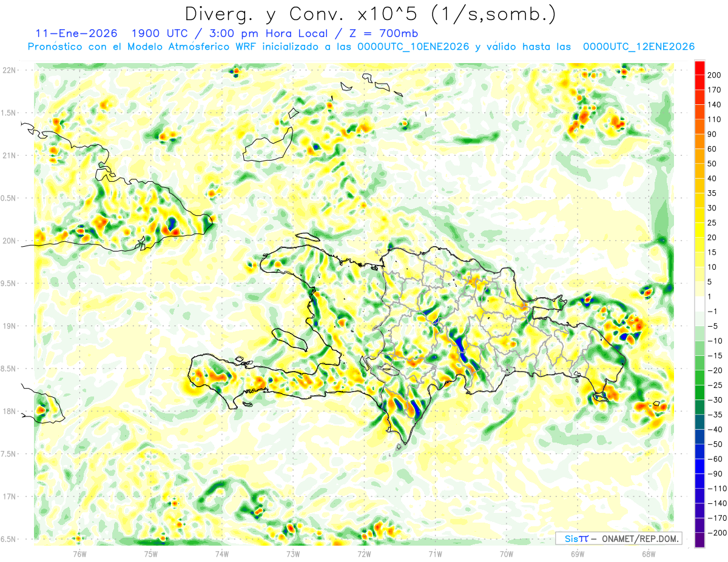728x562 pixels.
Task: Click the '20N' latitude label
Action: pos(8,241)
